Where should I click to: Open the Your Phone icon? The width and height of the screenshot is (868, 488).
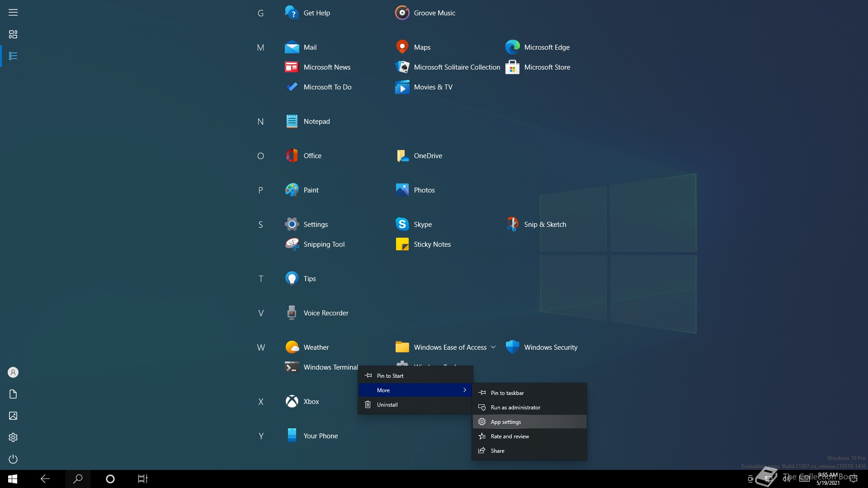point(292,436)
